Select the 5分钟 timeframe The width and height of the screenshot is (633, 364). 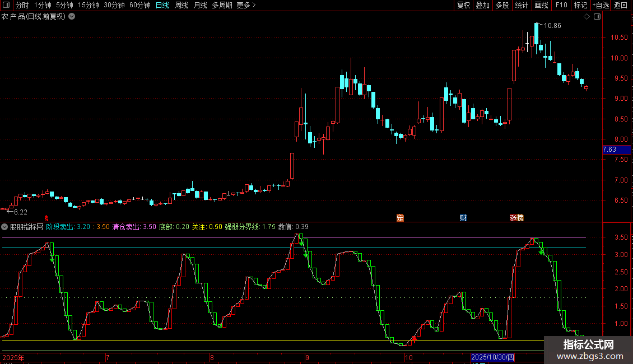(64, 5)
